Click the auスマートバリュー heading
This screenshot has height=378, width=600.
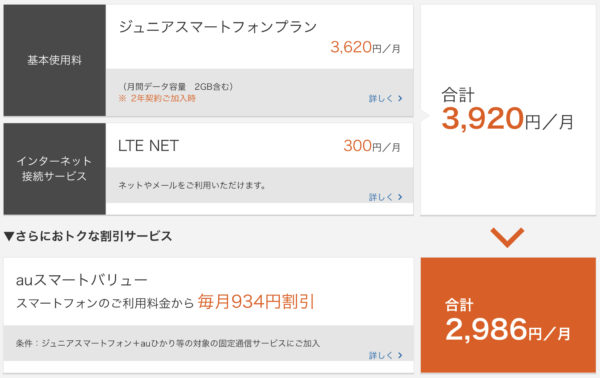click(82, 280)
